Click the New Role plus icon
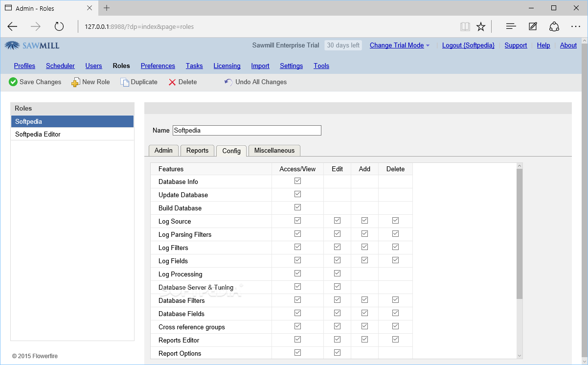Image resolution: width=588 pixels, height=365 pixels. pos(75,82)
